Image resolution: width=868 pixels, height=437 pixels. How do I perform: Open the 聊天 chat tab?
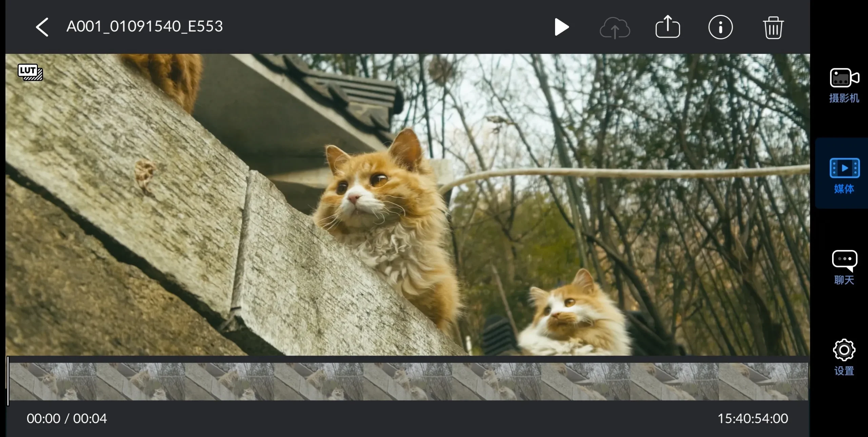coord(844,267)
